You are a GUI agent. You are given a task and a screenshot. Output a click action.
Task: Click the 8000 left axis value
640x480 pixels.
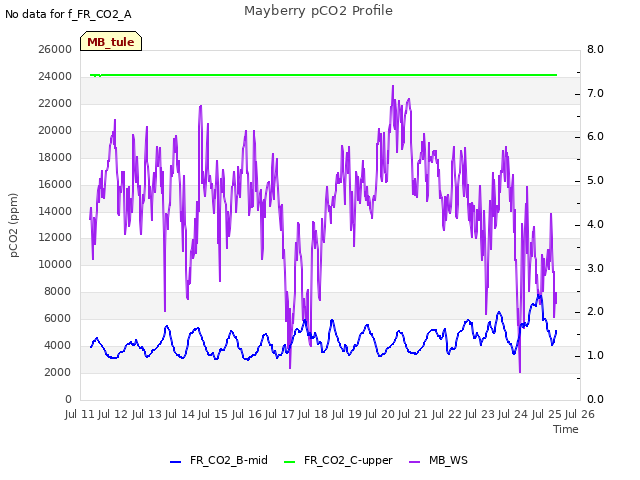click(58, 291)
